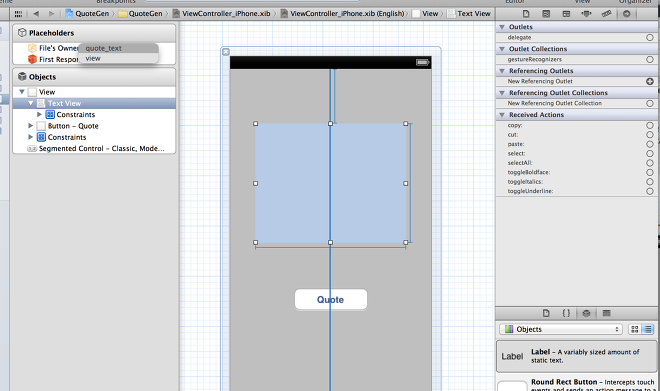Expand the Button - Quote item
This screenshot has width=660, height=391.
click(x=30, y=125)
